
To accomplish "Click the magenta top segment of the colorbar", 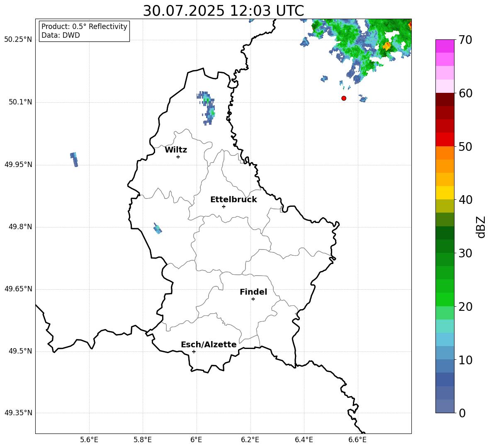I will pos(445,46).
